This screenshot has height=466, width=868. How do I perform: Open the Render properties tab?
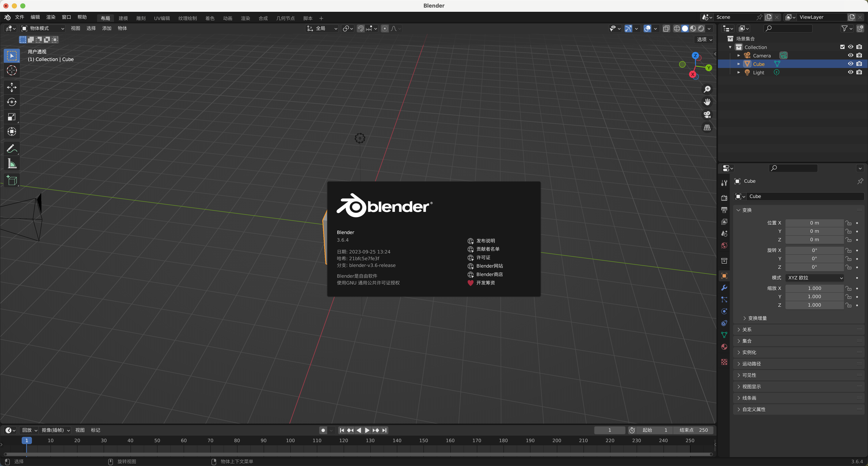(724, 198)
